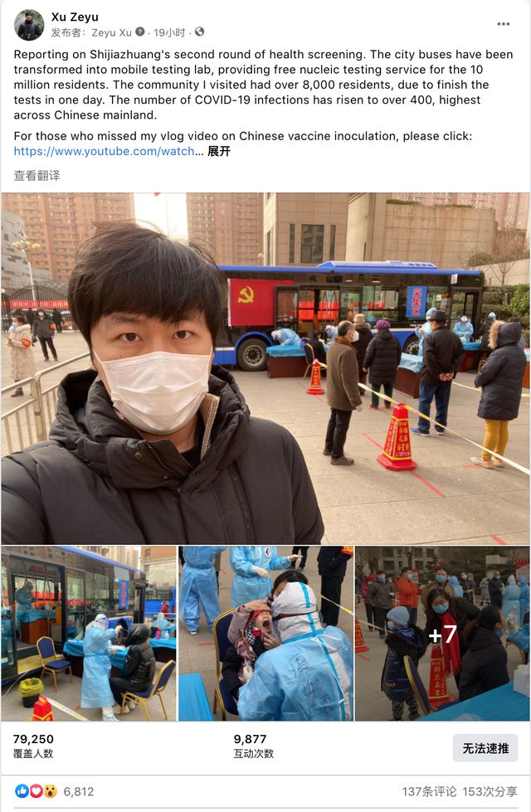Expand the post text with 展开
Image resolution: width=531 pixels, height=812 pixels.
coord(218,151)
